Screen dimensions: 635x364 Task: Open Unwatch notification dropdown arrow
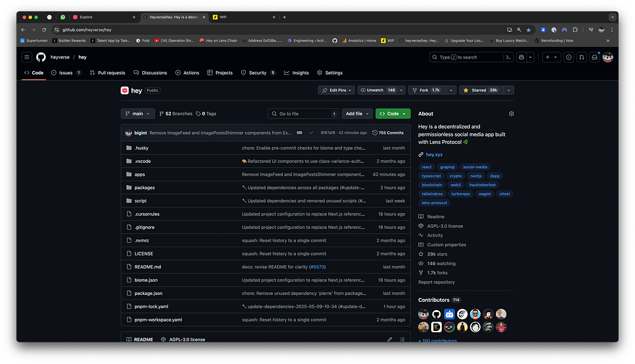coord(401,90)
